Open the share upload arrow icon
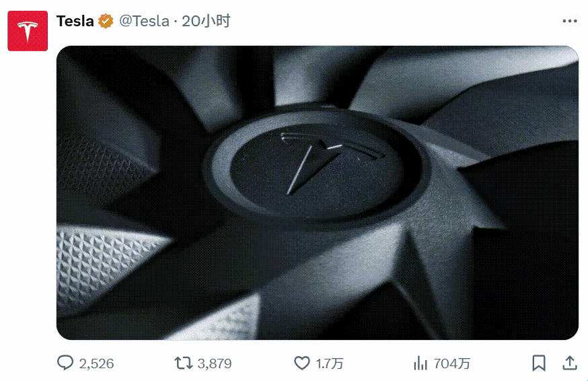This screenshot has height=381, width=588. 570,363
